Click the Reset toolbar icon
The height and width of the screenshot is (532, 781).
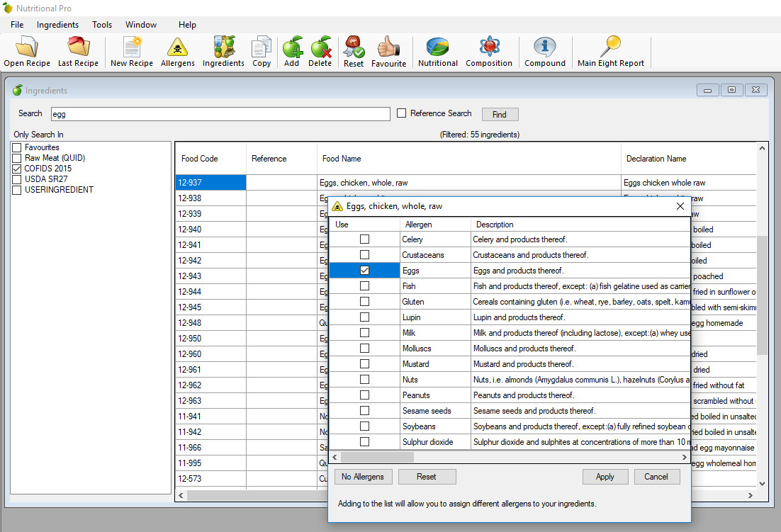(x=354, y=52)
